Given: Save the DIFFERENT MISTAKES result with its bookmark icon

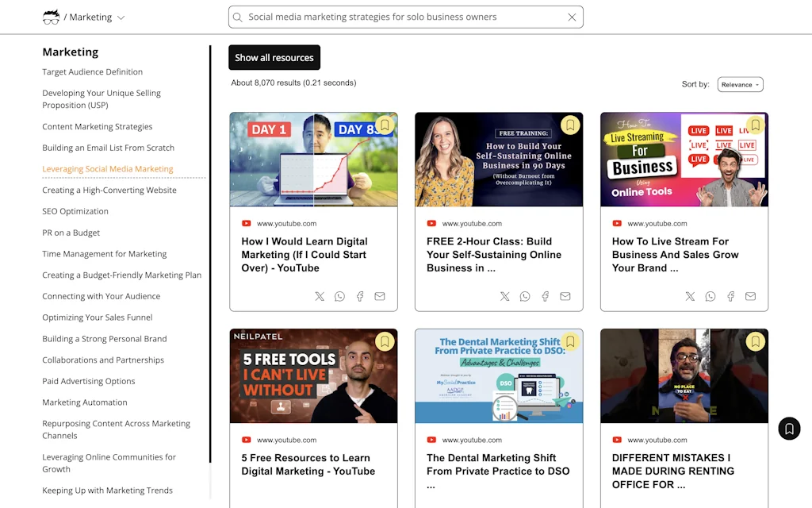Looking at the screenshot, I should 755,341.
